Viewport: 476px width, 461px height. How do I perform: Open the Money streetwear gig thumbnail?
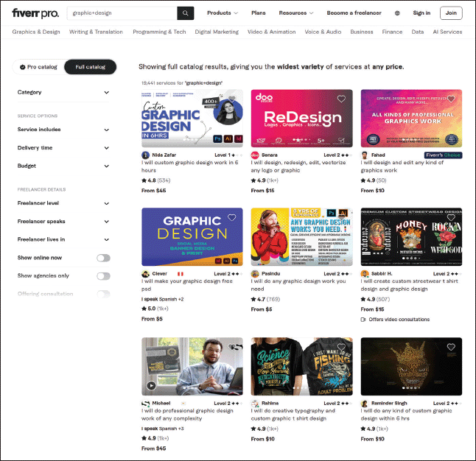(x=411, y=236)
